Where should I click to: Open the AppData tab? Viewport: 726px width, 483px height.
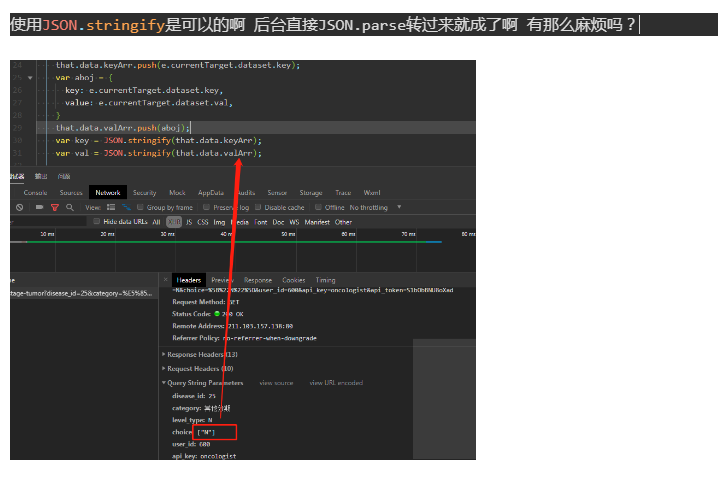211,193
